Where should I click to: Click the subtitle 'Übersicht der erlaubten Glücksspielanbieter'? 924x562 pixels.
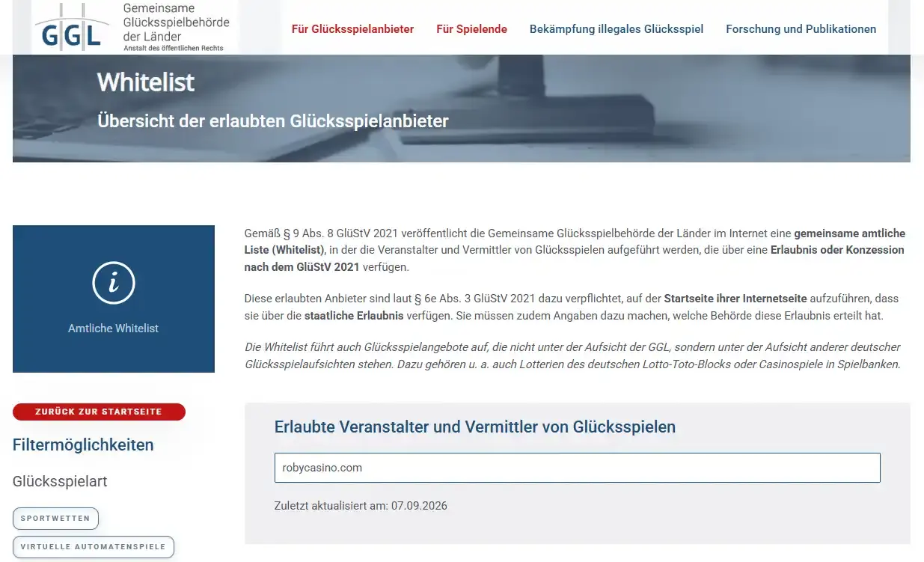click(273, 120)
